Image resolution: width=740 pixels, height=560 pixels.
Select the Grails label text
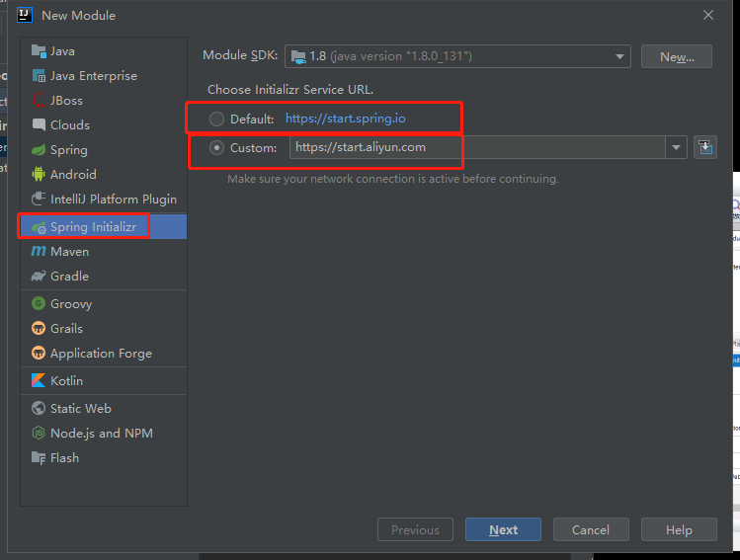66,328
